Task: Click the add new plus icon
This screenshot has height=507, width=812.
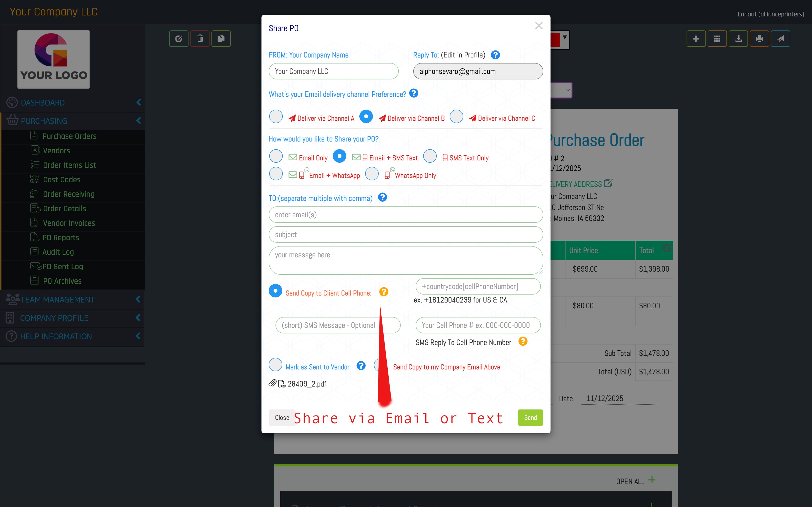Action: [696, 39]
